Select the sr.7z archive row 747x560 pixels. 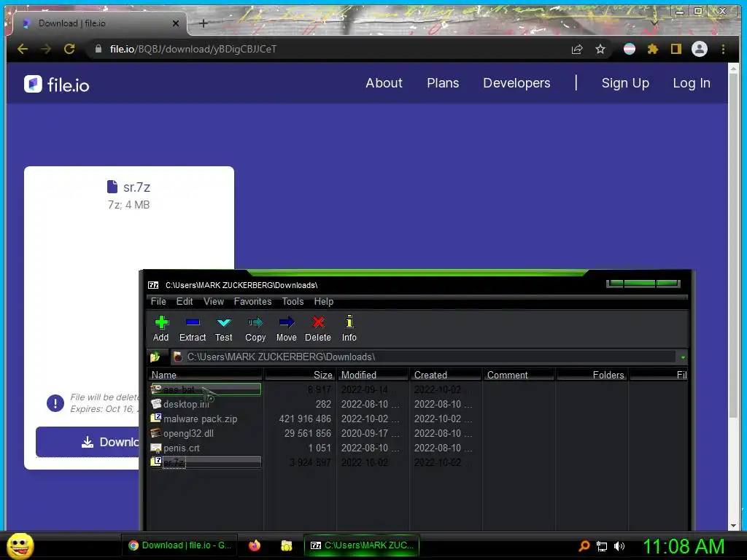click(205, 462)
